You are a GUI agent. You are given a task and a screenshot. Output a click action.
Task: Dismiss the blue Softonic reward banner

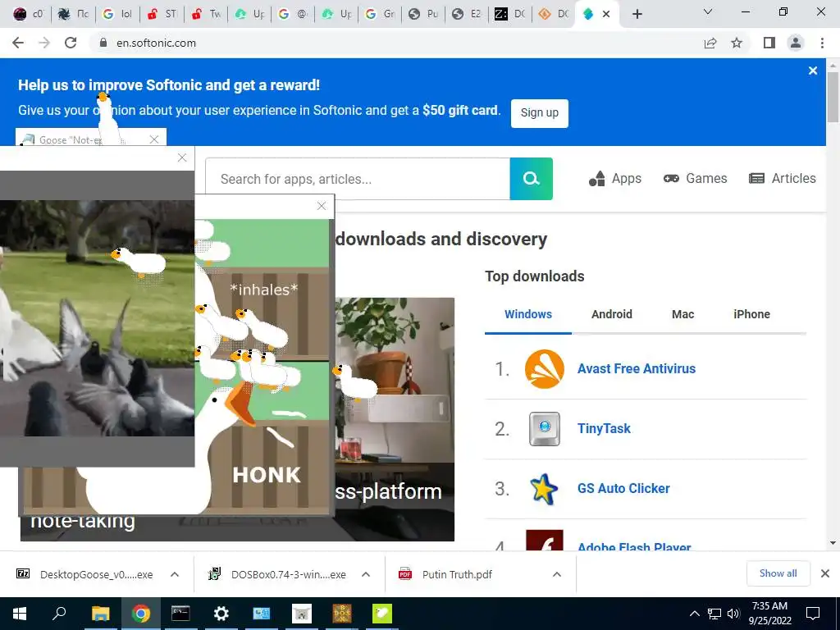[813, 71]
